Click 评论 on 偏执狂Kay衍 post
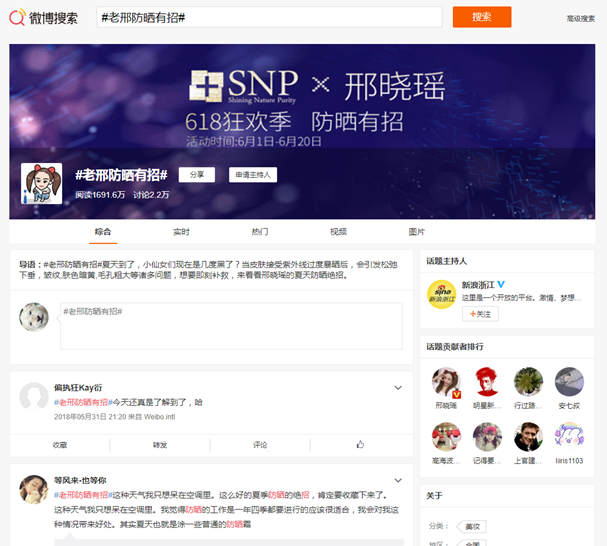The height and width of the screenshot is (546, 607). coord(260,445)
